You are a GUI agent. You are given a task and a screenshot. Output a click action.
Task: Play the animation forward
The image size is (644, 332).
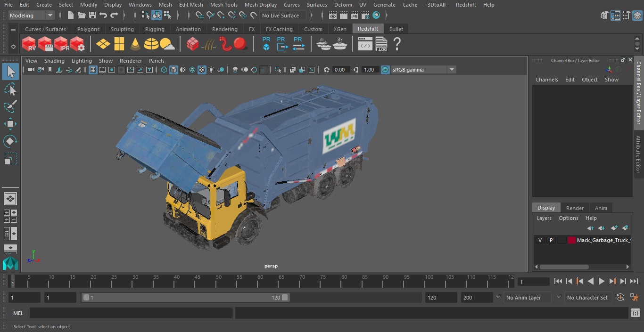coord(602,281)
